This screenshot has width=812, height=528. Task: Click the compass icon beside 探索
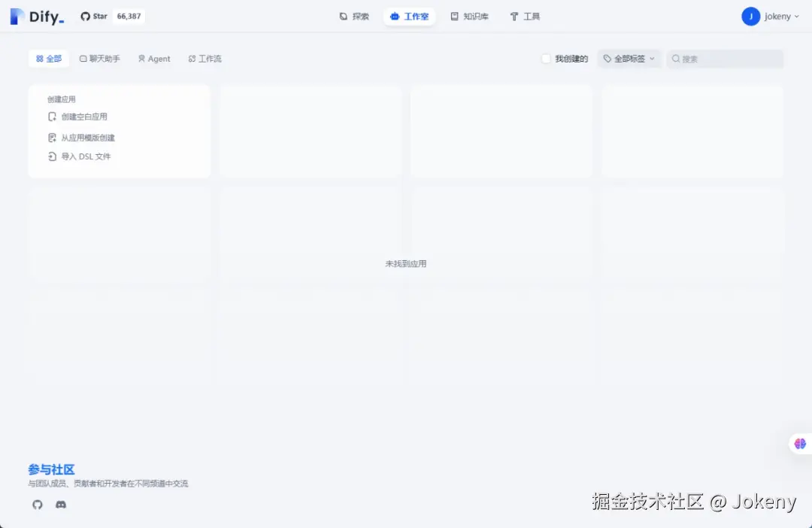point(343,17)
